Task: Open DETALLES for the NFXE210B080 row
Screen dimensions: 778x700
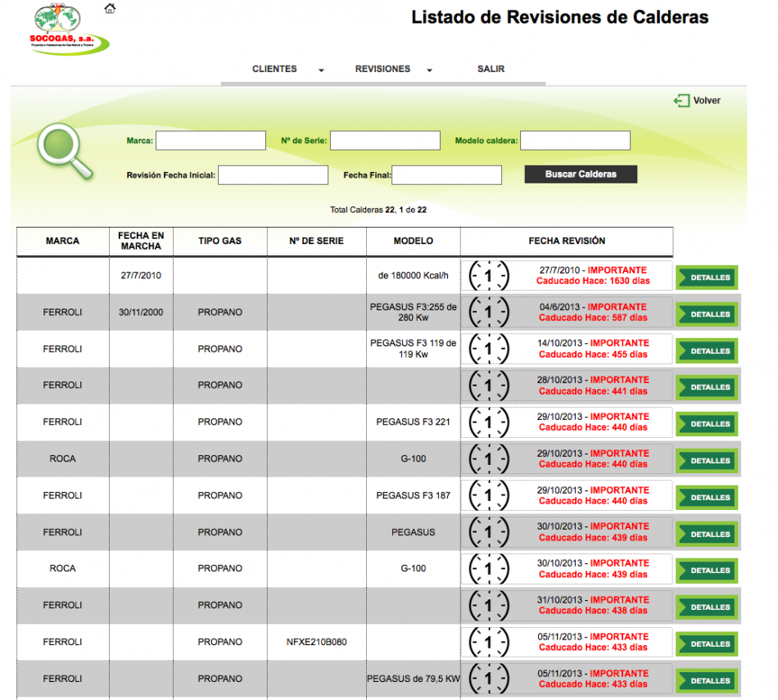Action: point(707,644)
